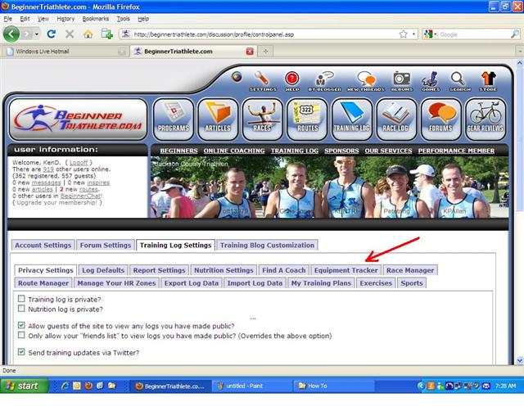Toggle 'Nutrition log is private?' checkbox
The image size is (524, 420).
pyautogui.click(x=21, y=309)
